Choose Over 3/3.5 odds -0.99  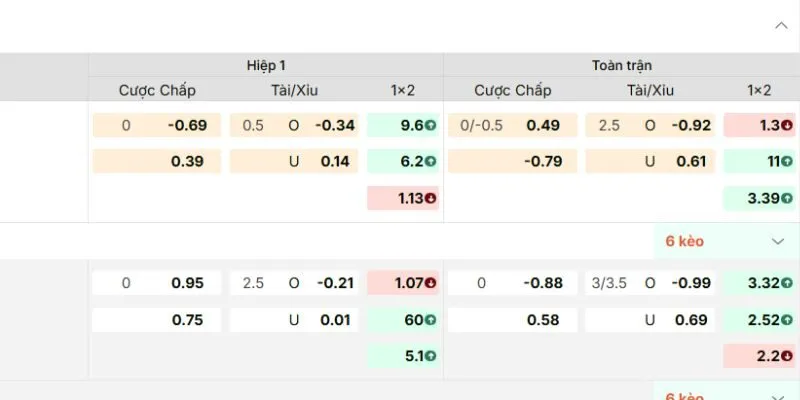click(x=692, y=283)
